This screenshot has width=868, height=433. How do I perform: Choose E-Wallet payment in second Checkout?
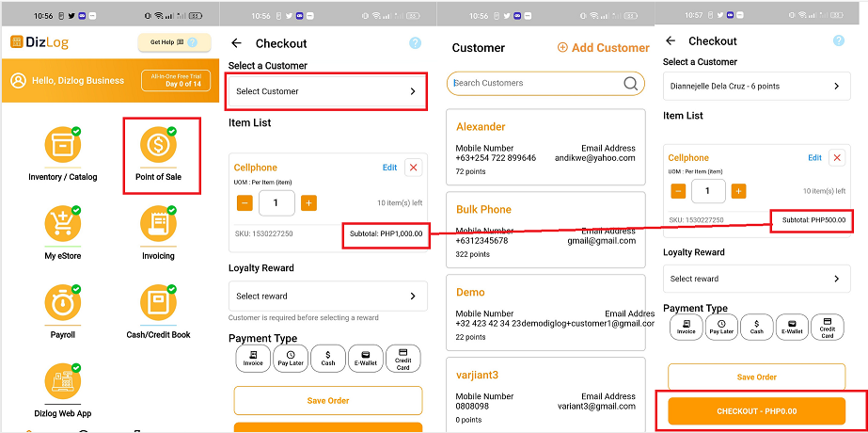(x=792, y=328)
